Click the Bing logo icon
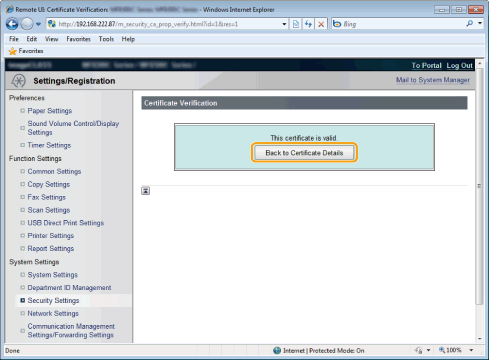The height and width of the screenshot is (360, 489). pyautogui.click(x=337, y=24)
